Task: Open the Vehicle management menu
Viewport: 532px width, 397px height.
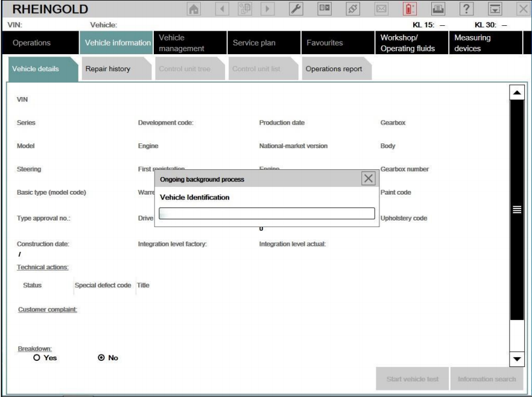Action: (190, 43)
